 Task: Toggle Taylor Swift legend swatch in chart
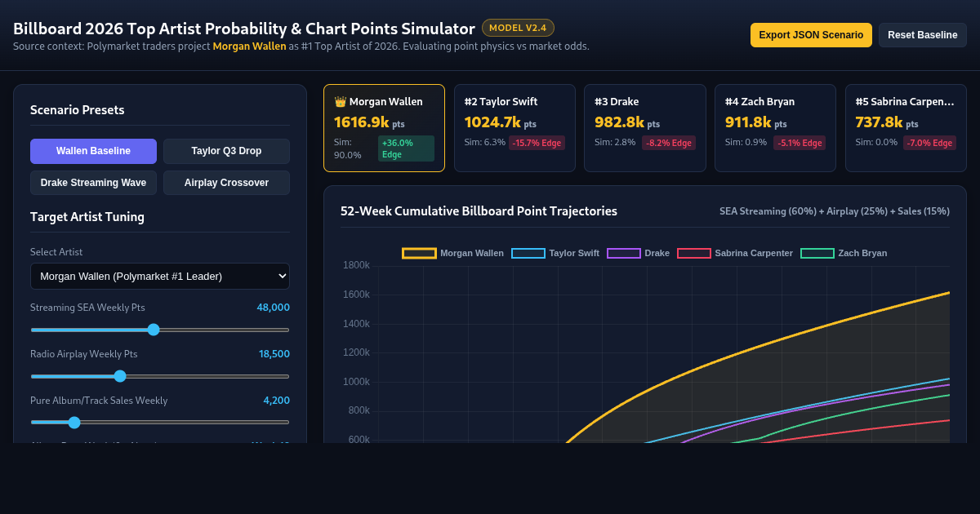pyautogui.click(x=528, y=253)
